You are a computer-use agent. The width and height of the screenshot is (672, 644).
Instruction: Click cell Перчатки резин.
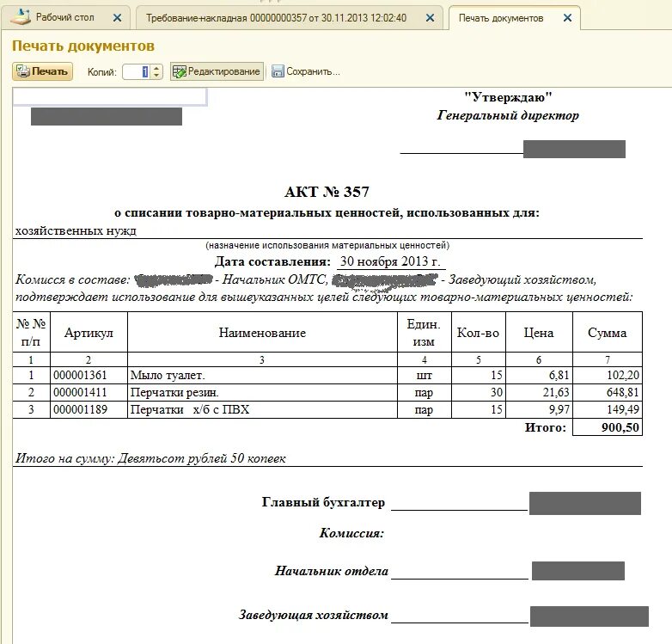coord(262,392)
